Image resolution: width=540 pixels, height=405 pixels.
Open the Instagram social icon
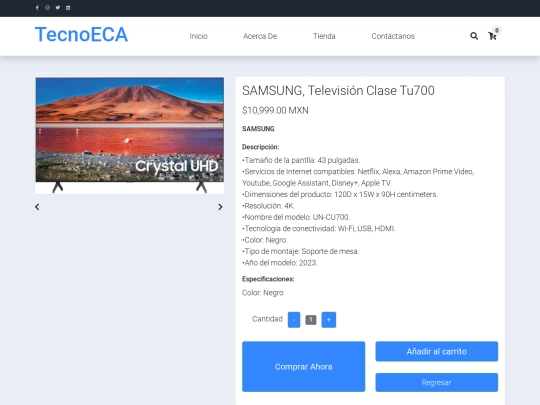(x=48, y=8)
